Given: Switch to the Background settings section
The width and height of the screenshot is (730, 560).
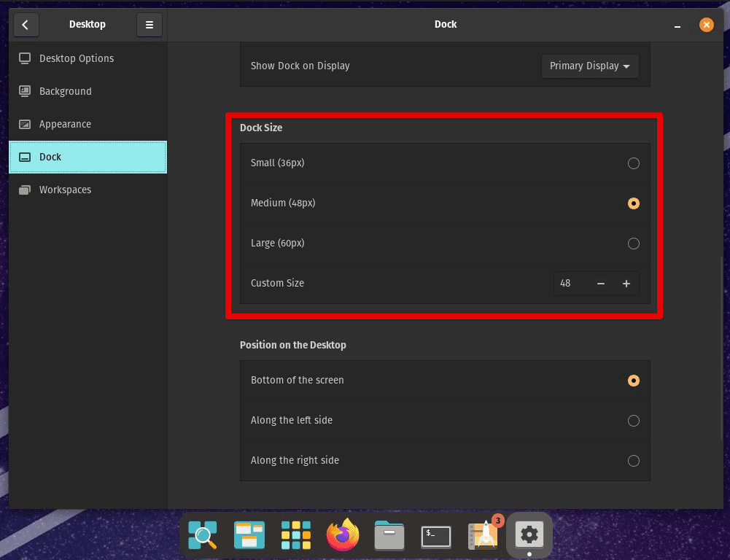Looking at the screenshot, I should tap(65, 91).
